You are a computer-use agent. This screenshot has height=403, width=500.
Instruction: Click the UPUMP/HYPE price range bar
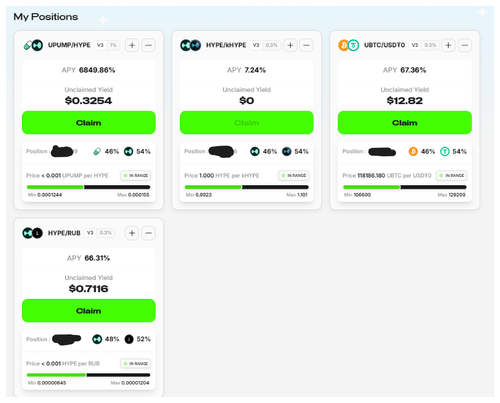pos(88,187)
